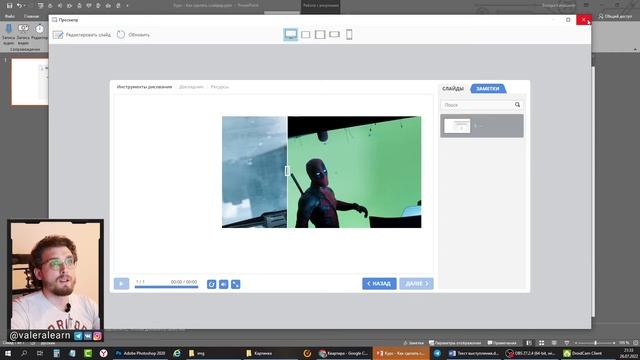Switch to ЗАМЕТКИ tab
This screenshot has height=360, width=640.
click(x=488, y=89)
